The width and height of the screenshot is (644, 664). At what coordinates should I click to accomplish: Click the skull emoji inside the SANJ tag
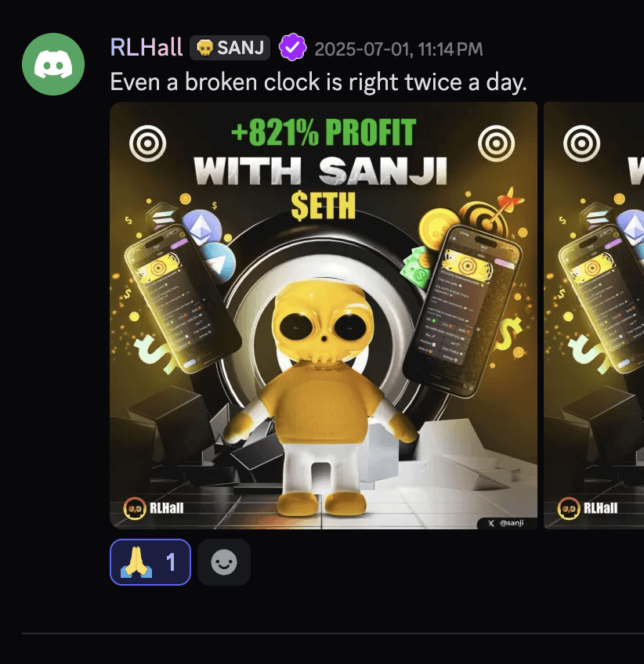tap(205, 48)
